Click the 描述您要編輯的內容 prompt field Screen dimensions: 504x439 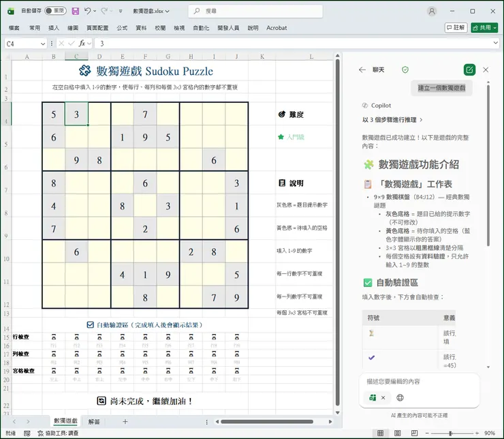click(419, 382)
